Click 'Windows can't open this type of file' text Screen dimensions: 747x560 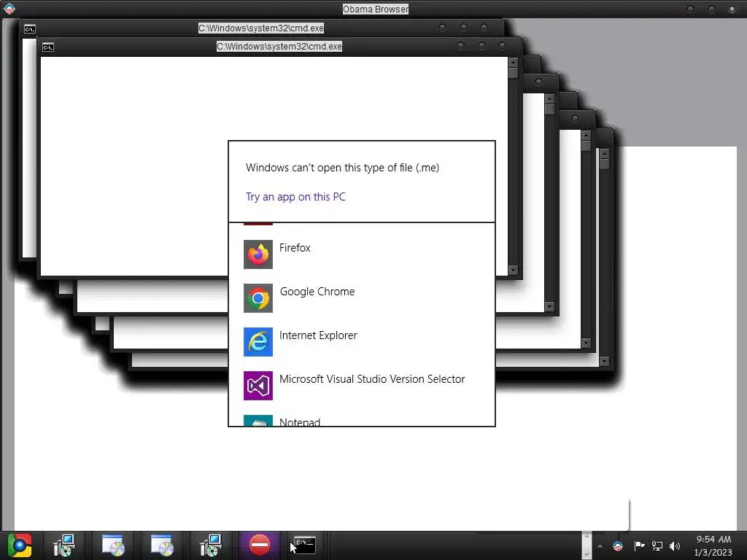(x=342, y=168)
